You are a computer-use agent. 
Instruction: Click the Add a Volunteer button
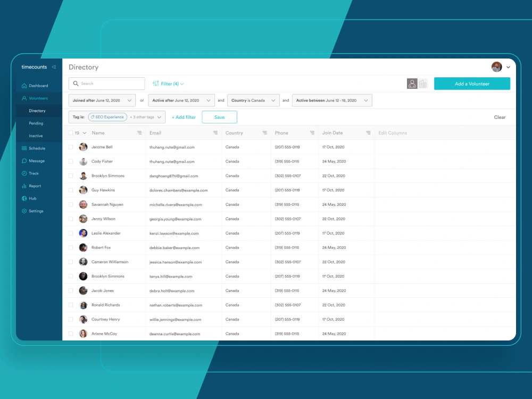472,84
